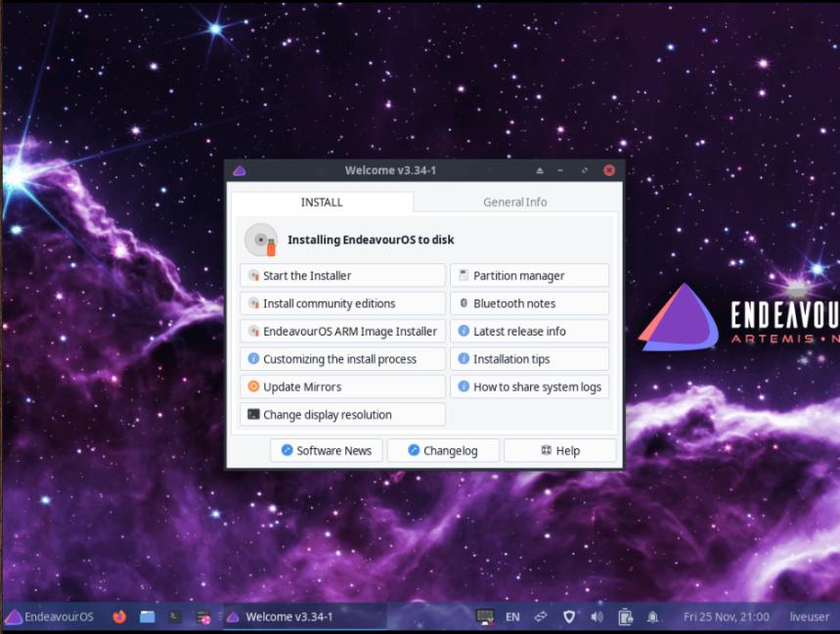
Task: Click Start the Installer button
Action: (342, 276)
